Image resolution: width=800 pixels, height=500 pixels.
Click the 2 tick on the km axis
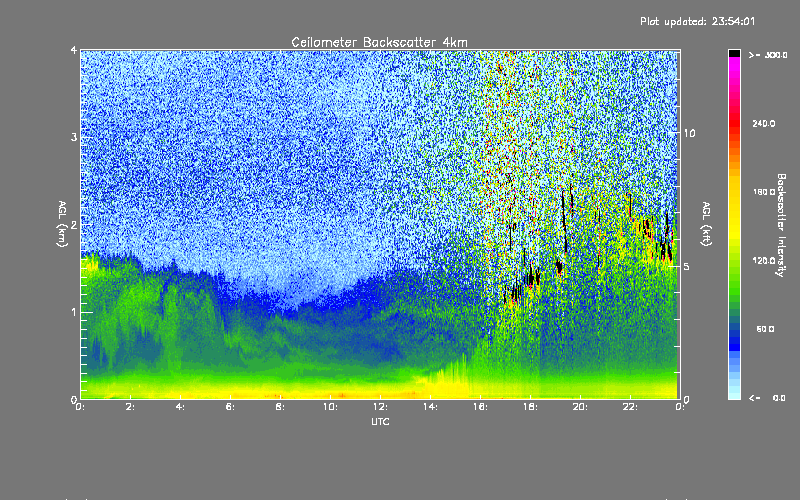(x=74, y=224)
